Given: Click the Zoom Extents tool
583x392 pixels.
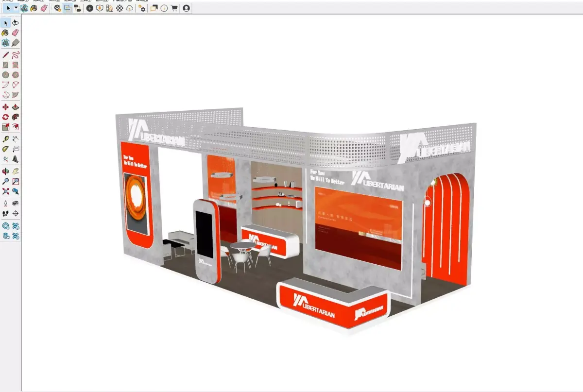Looking at the screenshot, I should 5,191.
